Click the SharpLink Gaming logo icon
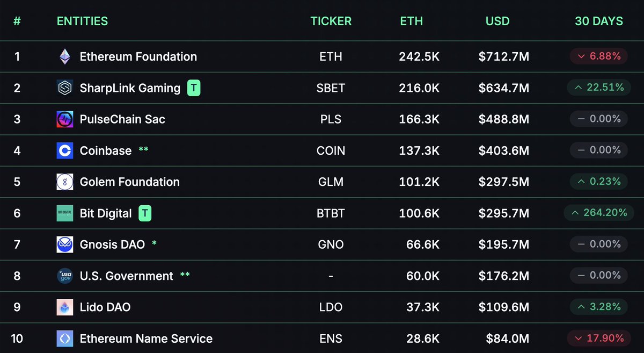The image size is (644, 353). pyautogui.click(x=65, y=88)
